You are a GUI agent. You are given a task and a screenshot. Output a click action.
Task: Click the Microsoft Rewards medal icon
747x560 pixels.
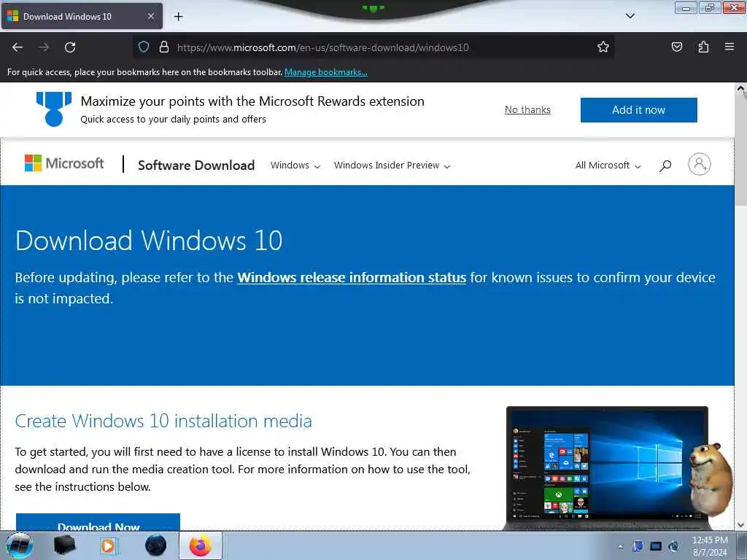tap(54, 109)
